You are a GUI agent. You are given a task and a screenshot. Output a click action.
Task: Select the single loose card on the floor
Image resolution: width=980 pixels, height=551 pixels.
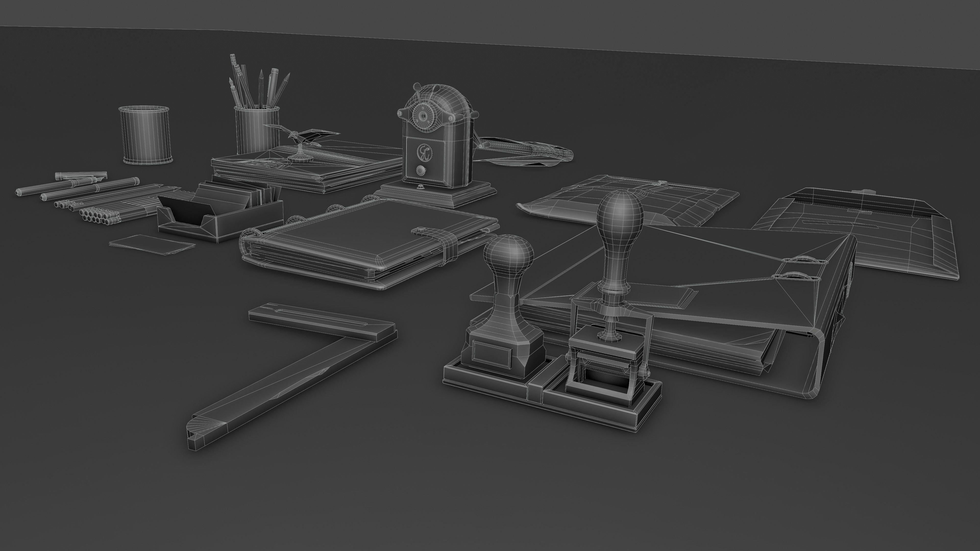[152, 245]
